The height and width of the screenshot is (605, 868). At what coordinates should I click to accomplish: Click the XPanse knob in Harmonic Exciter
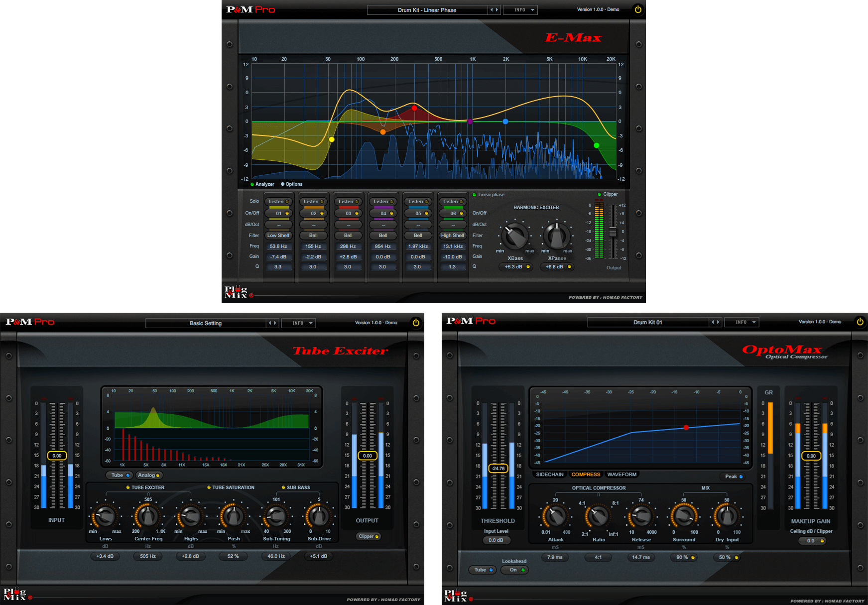point(557,236)
